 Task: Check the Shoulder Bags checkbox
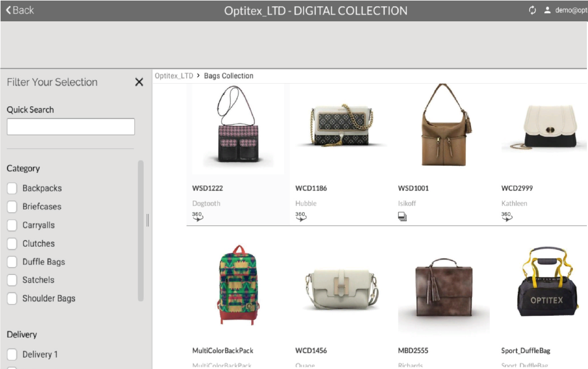[12, 298]
